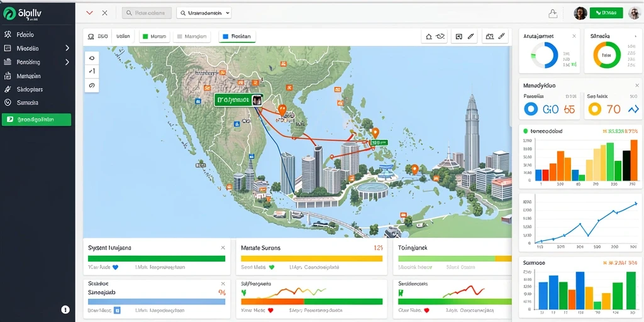Click the full green progress bar in the System card
The image size is (644, 322).
click(x=157, y=258)
